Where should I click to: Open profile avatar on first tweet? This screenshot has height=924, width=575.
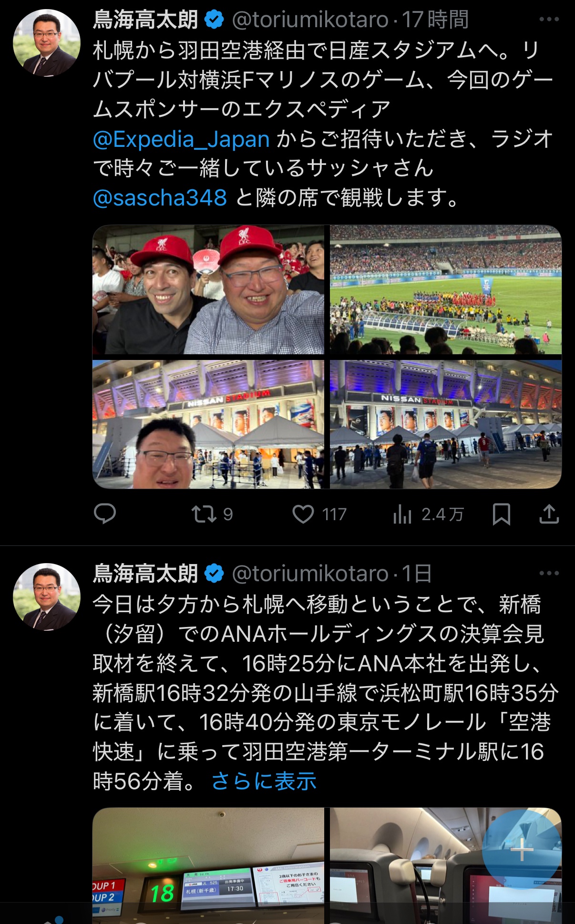point(47,43)
